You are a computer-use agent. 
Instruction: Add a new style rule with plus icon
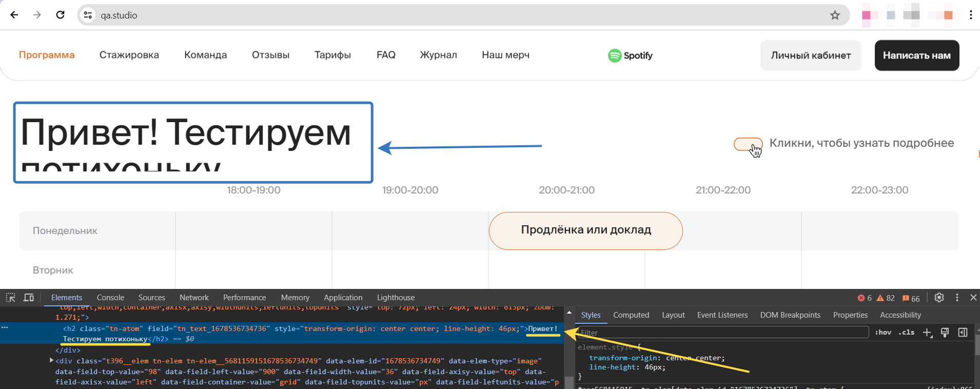pos(927,333)
